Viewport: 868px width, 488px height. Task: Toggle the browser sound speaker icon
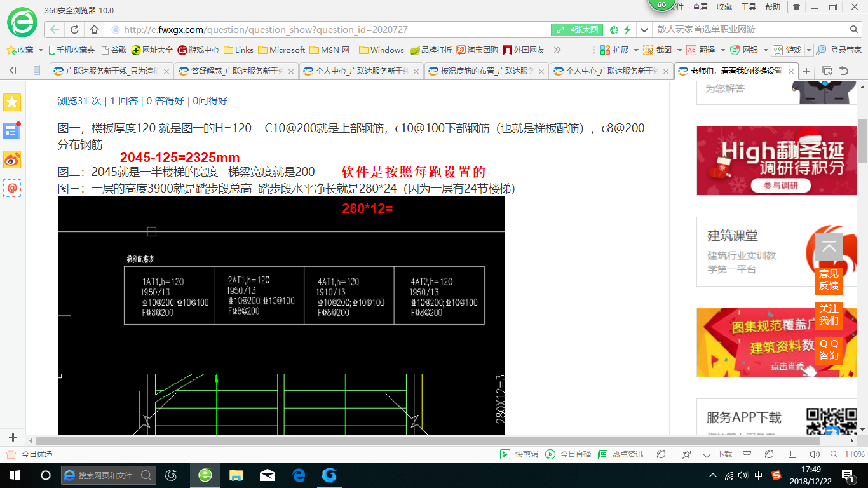point(815,454)
